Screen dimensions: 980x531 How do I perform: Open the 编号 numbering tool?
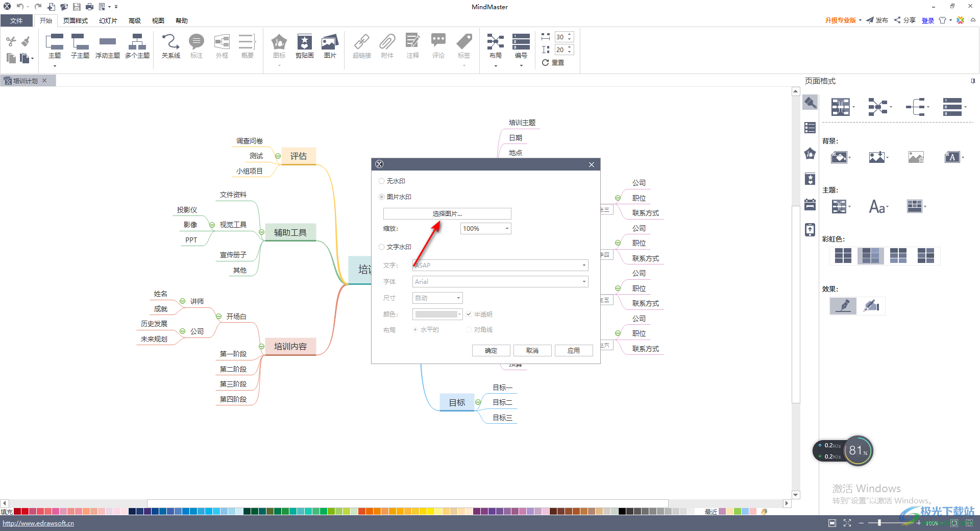point(521,46)
